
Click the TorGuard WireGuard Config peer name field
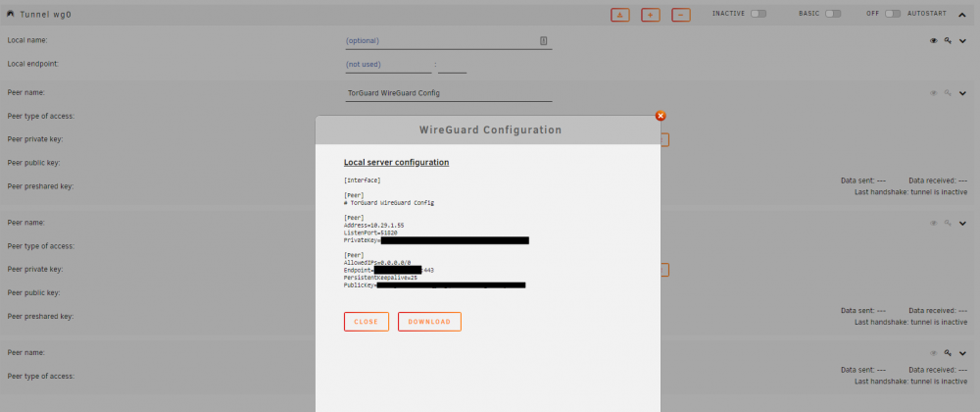coord(448,93)
